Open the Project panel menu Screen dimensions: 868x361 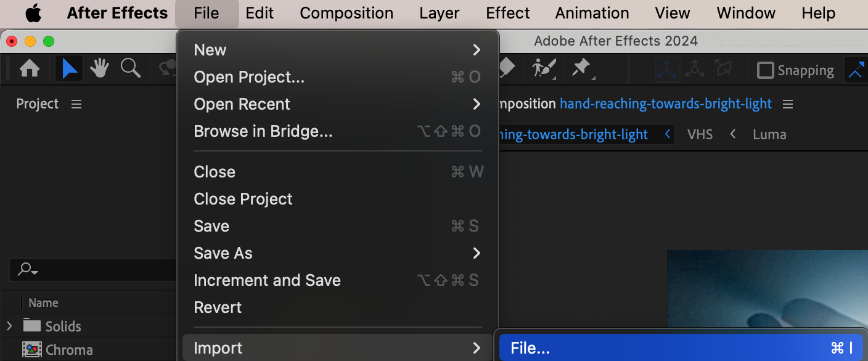[76, 104]
